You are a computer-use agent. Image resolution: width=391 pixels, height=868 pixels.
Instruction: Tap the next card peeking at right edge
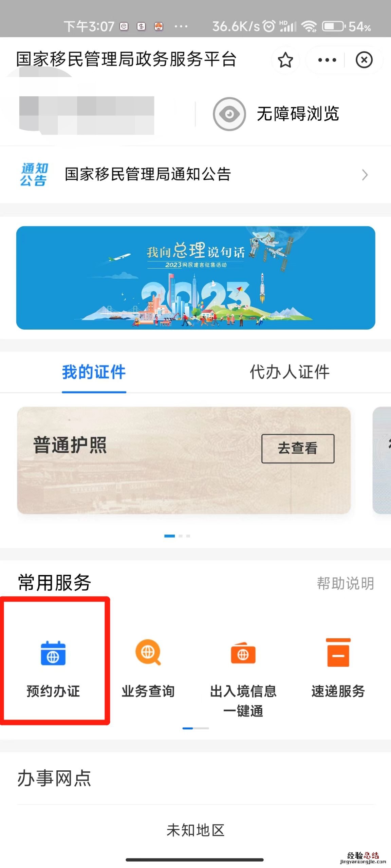[382, 460]
